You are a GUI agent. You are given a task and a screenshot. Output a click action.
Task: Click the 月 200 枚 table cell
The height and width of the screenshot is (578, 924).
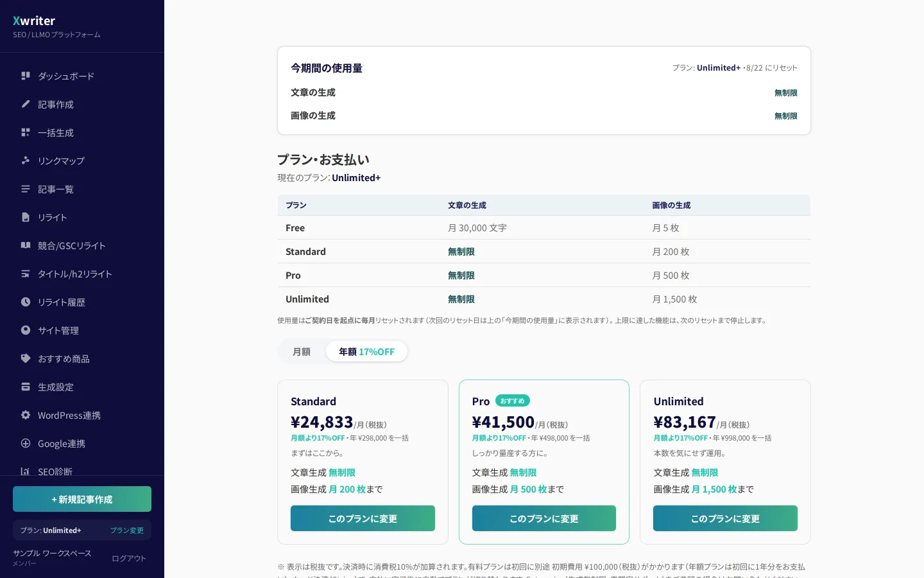[x=671, y=252]
